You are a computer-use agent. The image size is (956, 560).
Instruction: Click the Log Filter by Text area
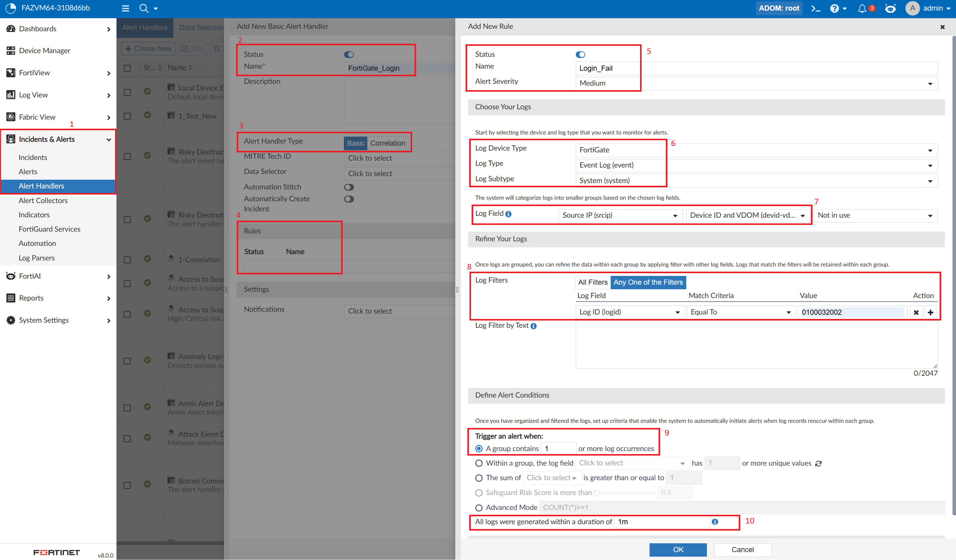[x=756, y=344]
